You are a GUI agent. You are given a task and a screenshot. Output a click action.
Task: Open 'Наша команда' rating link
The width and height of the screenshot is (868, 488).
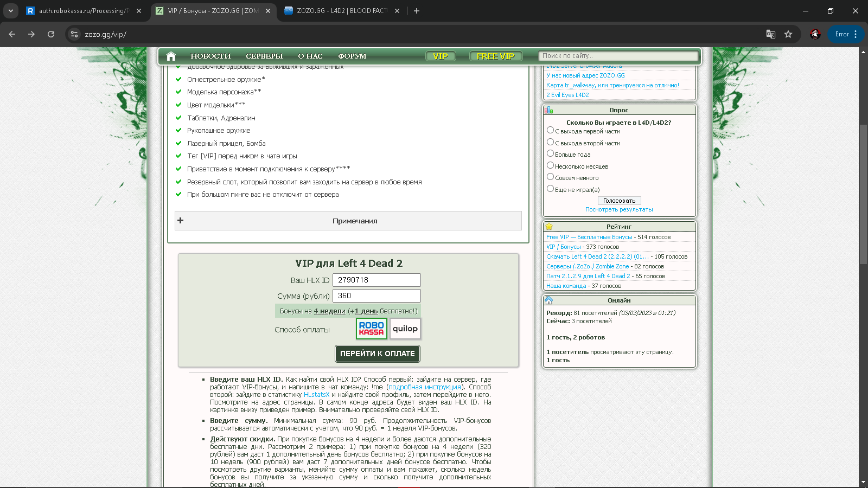[x=566, y=286]
